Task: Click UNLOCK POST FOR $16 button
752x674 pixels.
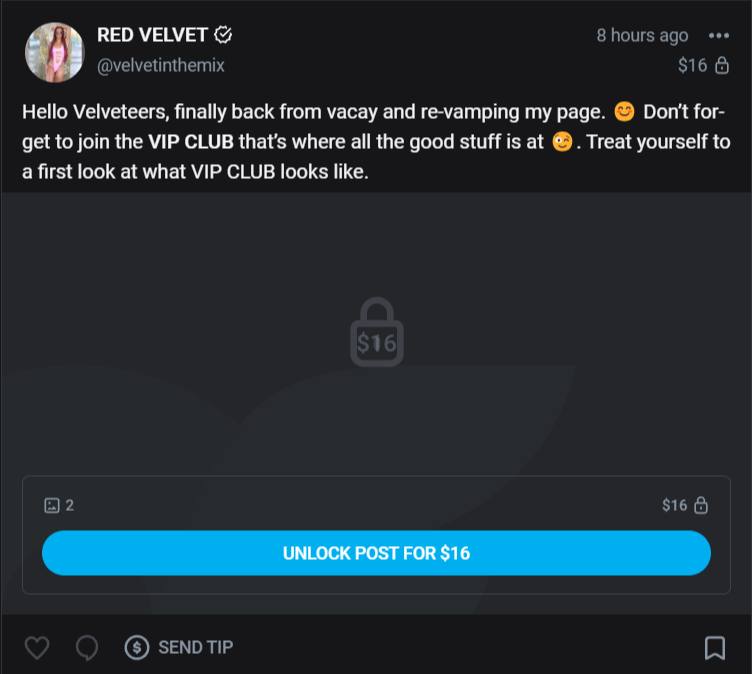Action: click(x=376, y=553)
